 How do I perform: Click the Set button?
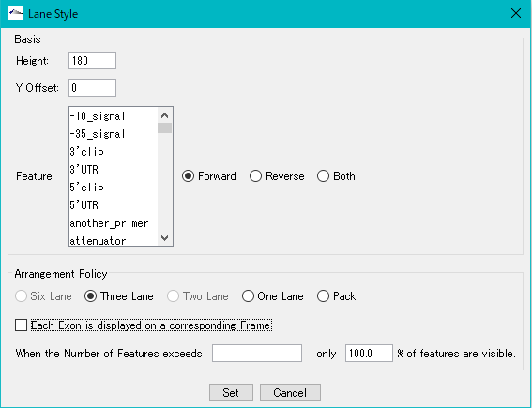point(231,392)
